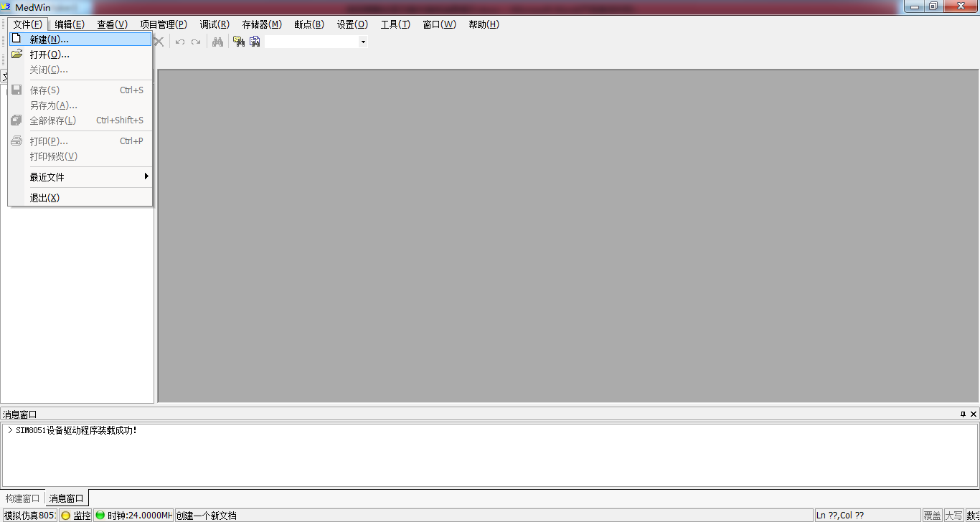Viewport: 980px width, 522px height.
Task: Open the search text combo box dropdown arrow
Action: tap(363, 42)
